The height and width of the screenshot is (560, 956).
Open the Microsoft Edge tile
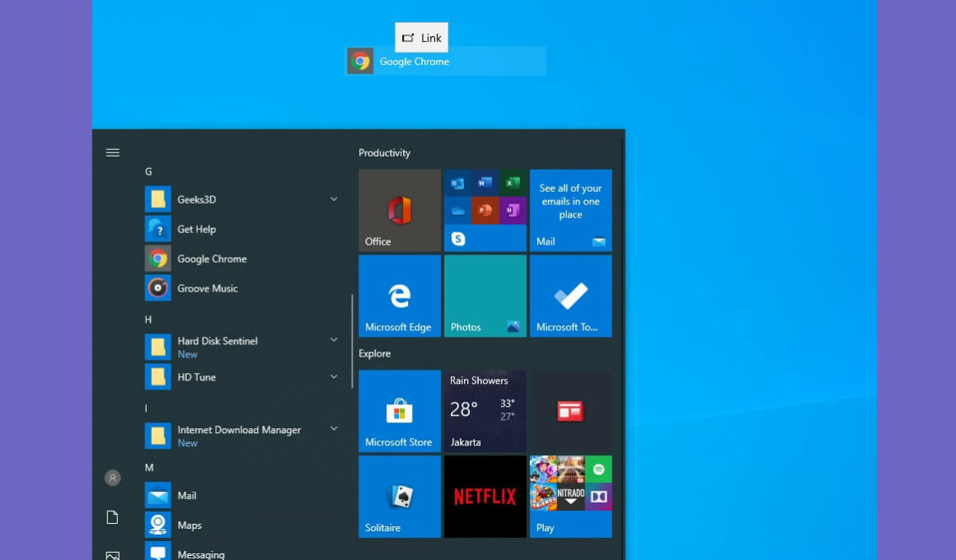400,296
